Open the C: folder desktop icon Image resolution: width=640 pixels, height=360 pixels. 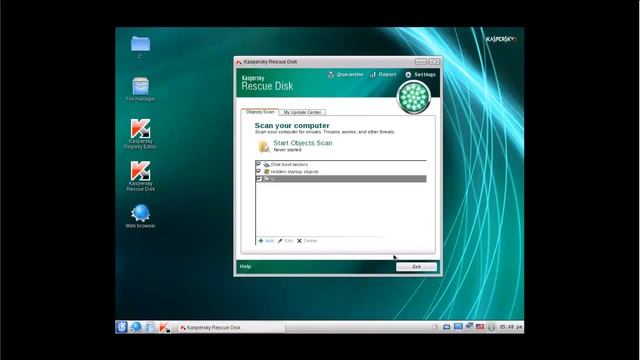click(x=140, y=47)
